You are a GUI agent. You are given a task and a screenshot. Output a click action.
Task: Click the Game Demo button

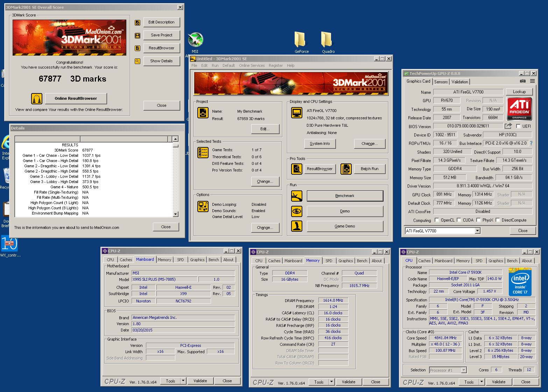coord(345,226)
